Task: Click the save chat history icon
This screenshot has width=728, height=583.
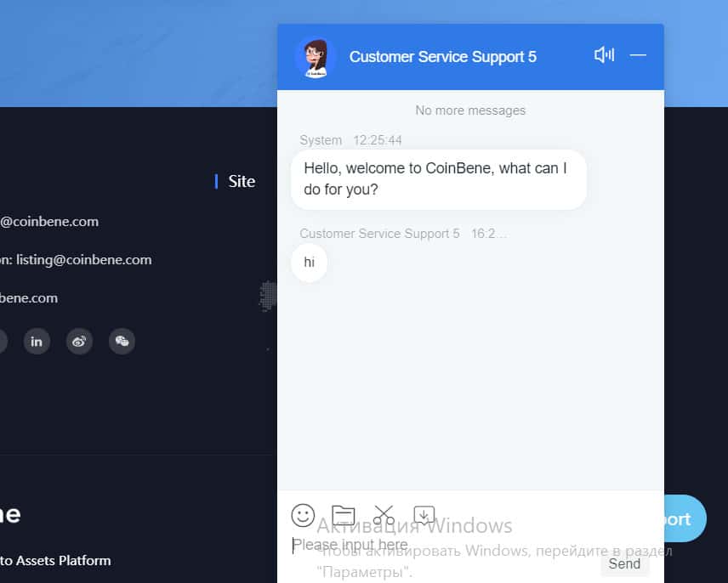Action: [x=424, y=515]
